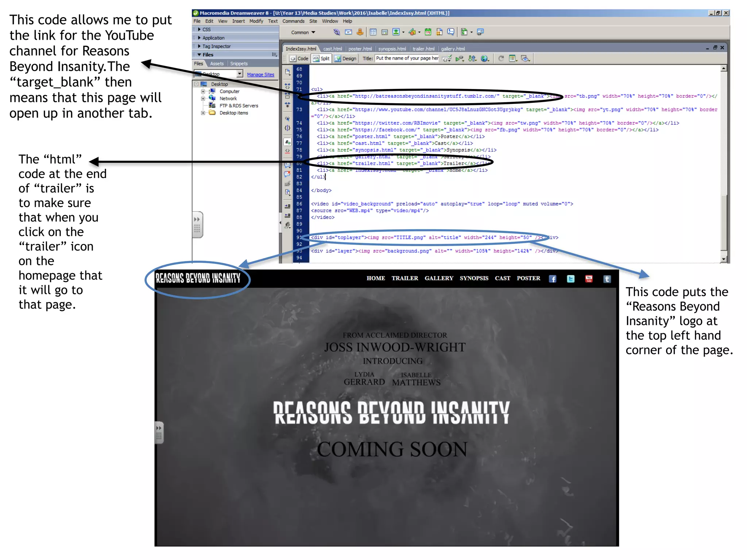
Task: Open the Common insert category dropdown
Action: coord(303,32)
